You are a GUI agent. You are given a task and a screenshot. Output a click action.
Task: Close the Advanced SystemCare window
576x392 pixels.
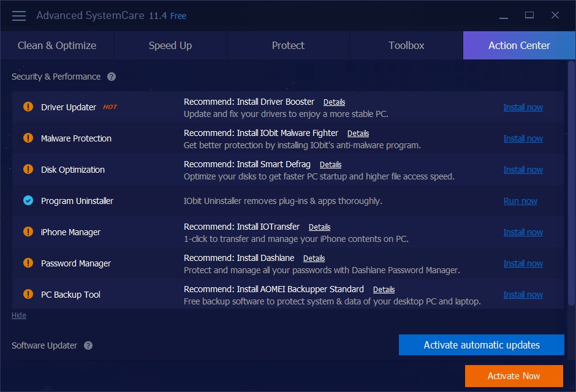click(555, 15)
